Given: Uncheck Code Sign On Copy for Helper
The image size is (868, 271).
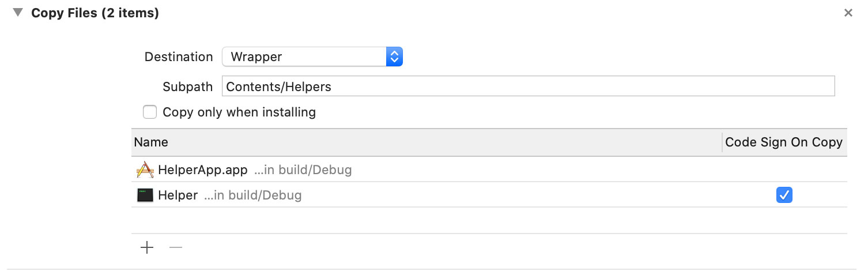Looking at the screenshot, I should (784, 195).
